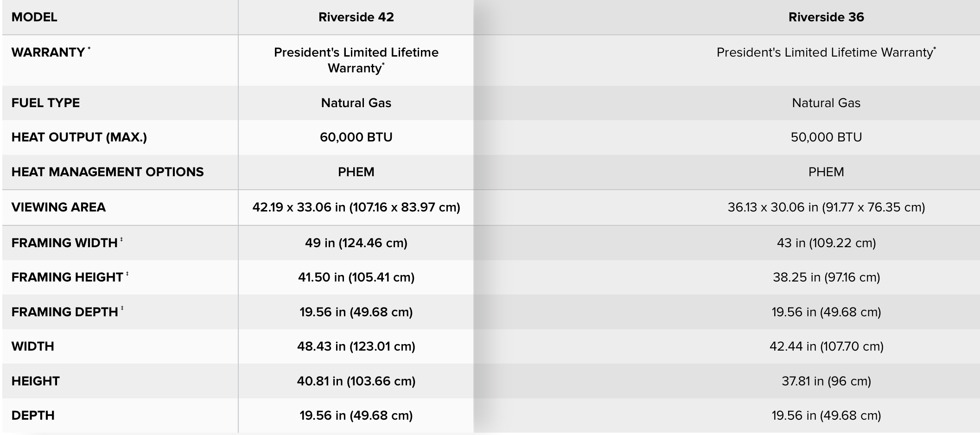This screenshot has height=435, width=980.
Task: Select the 40.81 in height value
Action: coord(356,381)
